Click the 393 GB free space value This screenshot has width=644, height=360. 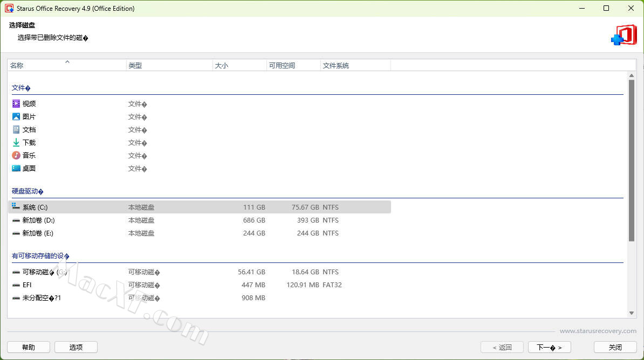click(308, 220)
